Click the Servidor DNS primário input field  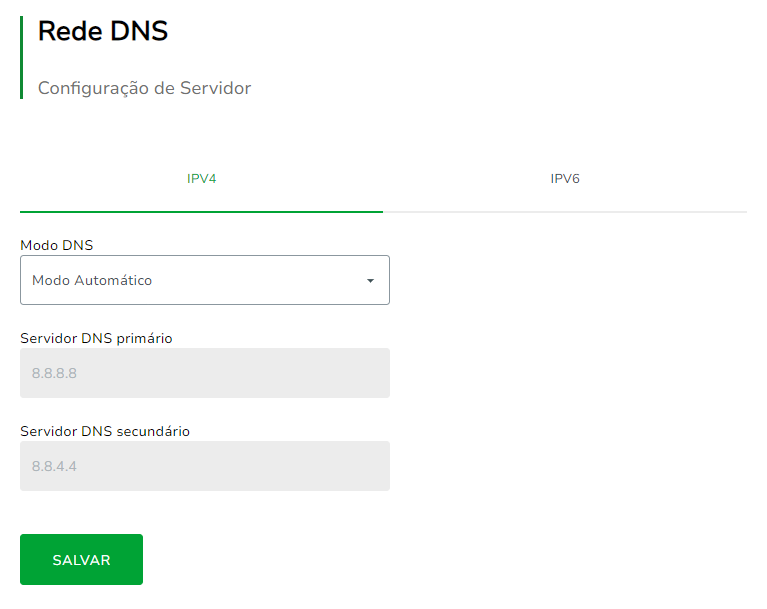[204, 373]
